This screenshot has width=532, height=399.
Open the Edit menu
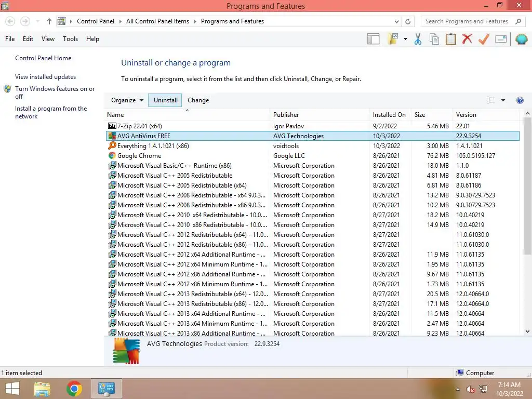pyautogui.click(x=28, y=39)
